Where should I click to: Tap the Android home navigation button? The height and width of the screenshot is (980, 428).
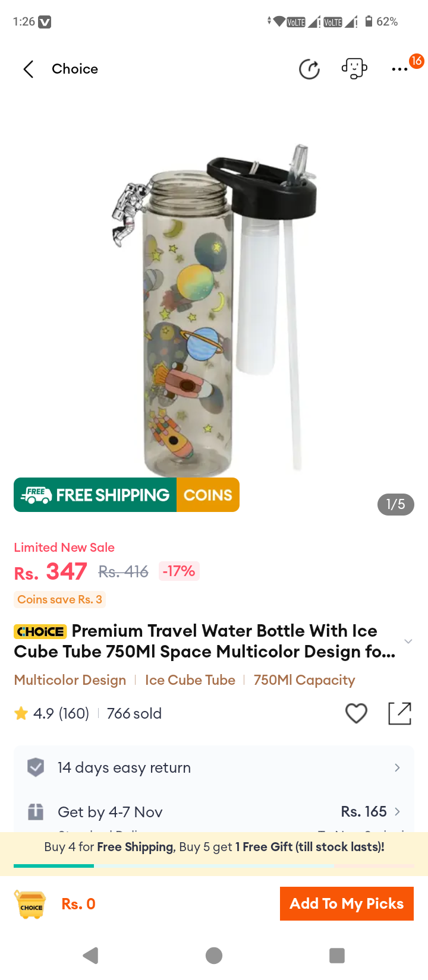tap(214, 955)
